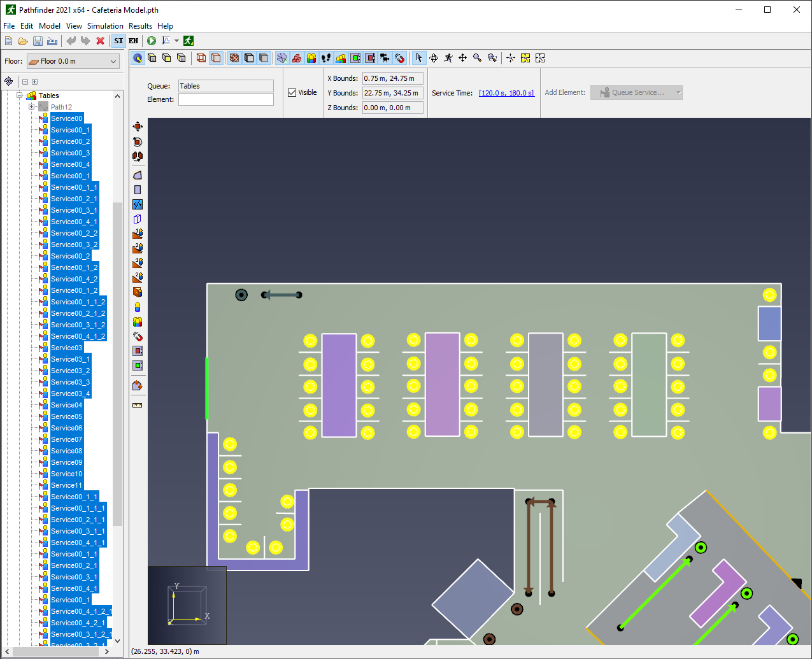Toggle show navigation mesh option
This screenshot has height=659, width=812.
[x=282, y=58]
